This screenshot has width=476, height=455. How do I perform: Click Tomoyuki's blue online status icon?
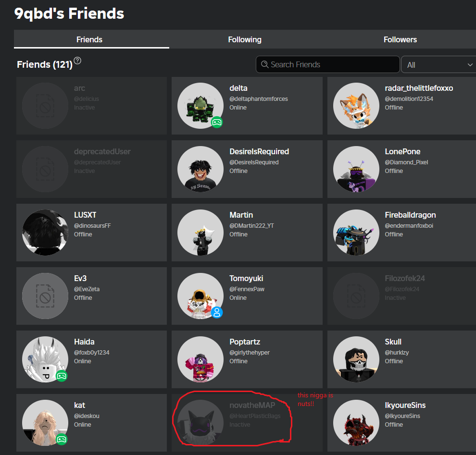tap(217, 312)
